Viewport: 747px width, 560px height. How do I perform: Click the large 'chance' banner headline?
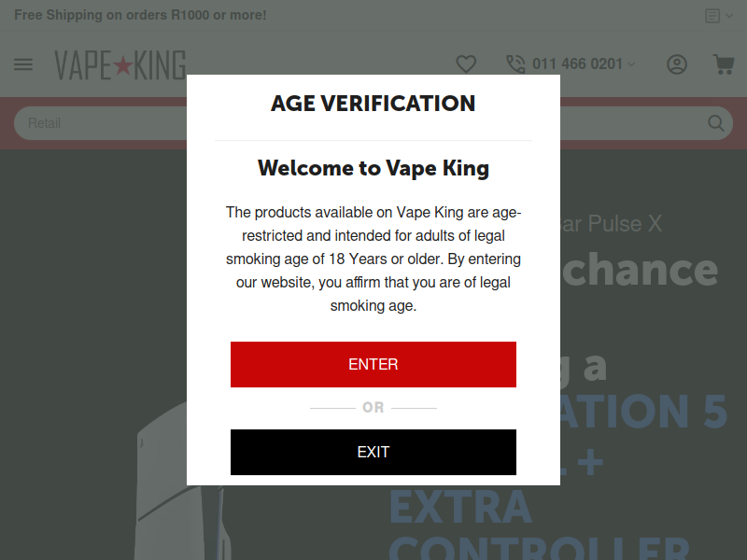[640, 270]
